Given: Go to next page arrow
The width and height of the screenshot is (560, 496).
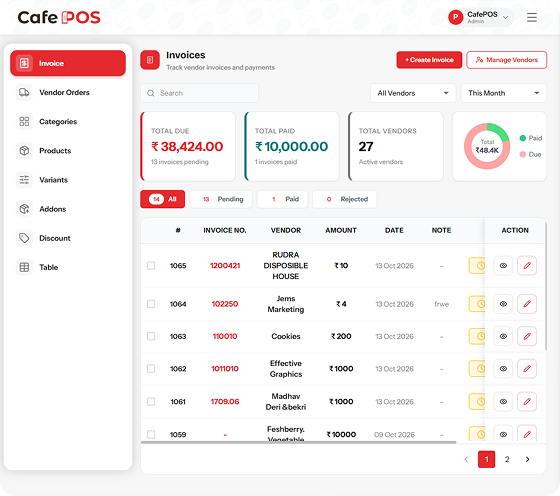Looking at the screenshot, I should point(528,459).
